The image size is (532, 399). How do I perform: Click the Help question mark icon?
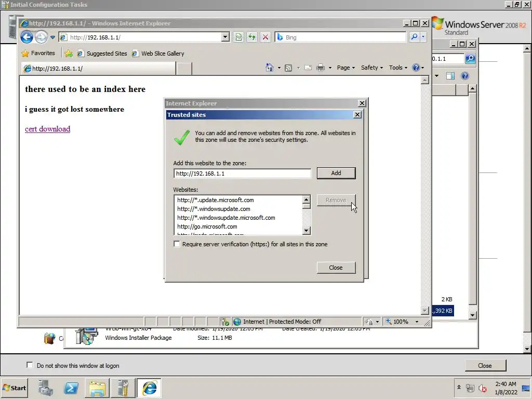click(416, 68)
